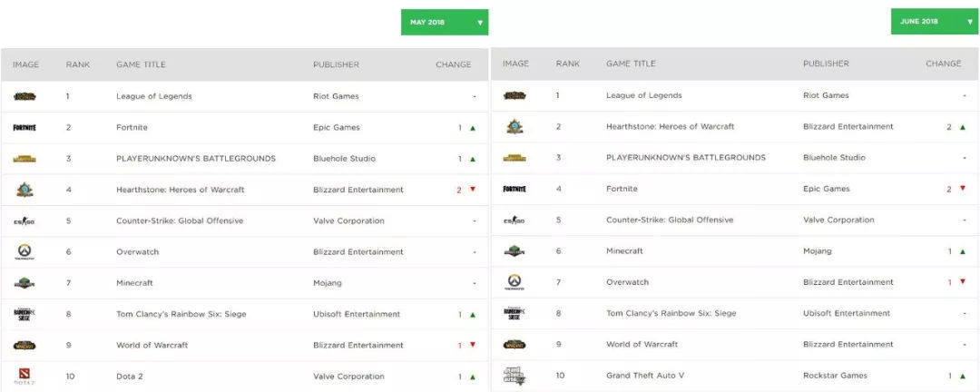Image resolution: width=980 pixels, height=392 pixels.
Task: Click PUBLISHER column header in May table
Action: (337, 64)
